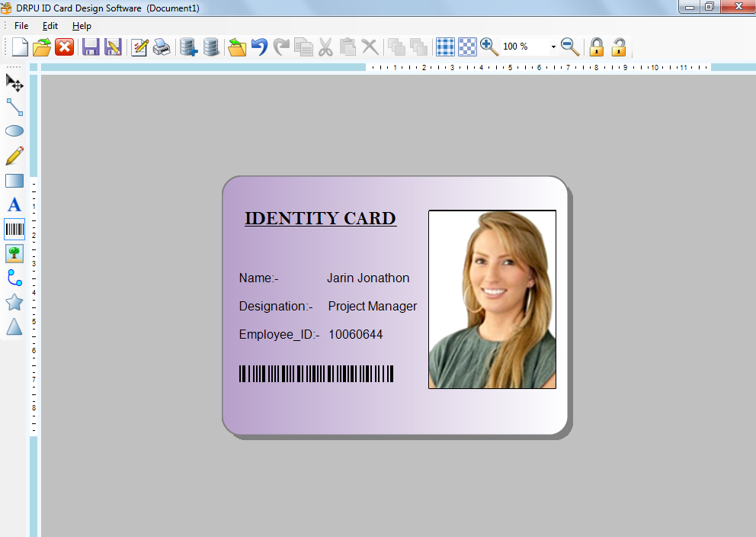Select the Text tool
This screenshot has width=756, height=537.
coord(14,204)
